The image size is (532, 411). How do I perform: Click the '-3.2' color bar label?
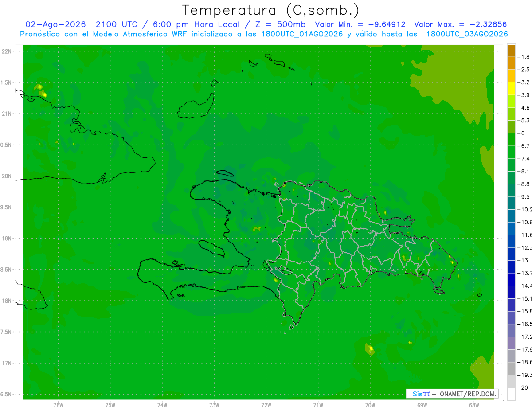pos(524,82)
